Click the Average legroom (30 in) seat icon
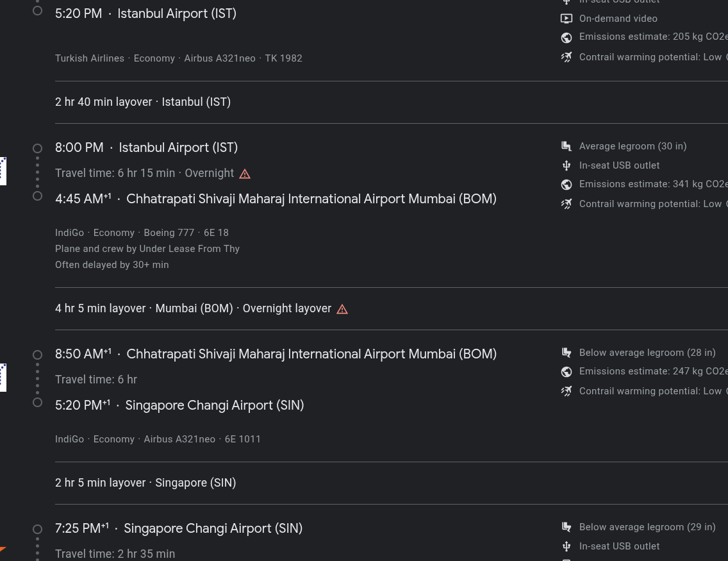Viewport: 728px width, 561px height. point(567,147)
